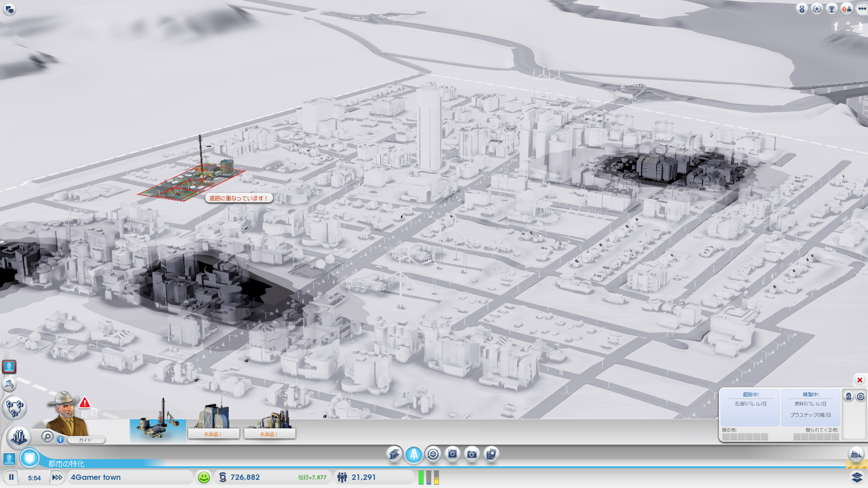Image resolution: width=868 pixels, height=488 pixels.
Task: Expand the three-dots options menu
Action: 862,9
